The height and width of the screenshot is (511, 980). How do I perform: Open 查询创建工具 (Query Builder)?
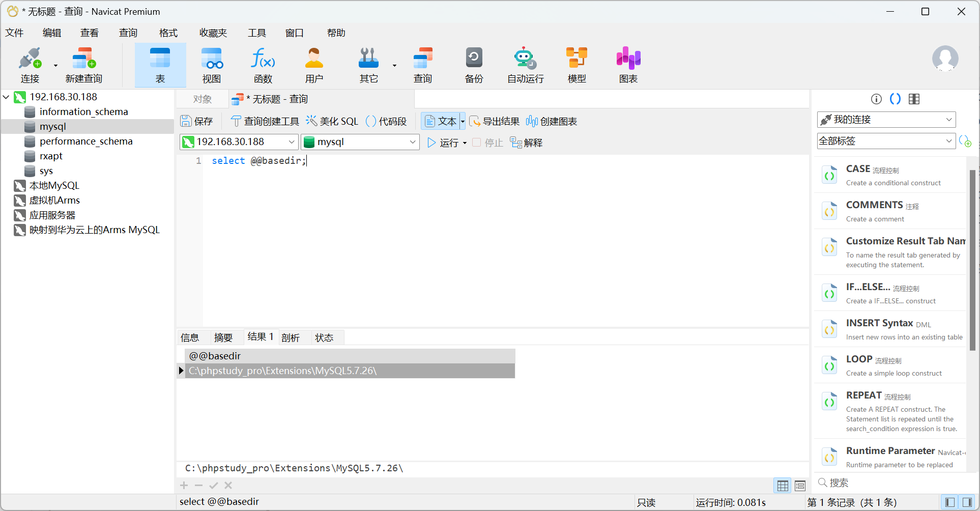click(x=265, y=121)
